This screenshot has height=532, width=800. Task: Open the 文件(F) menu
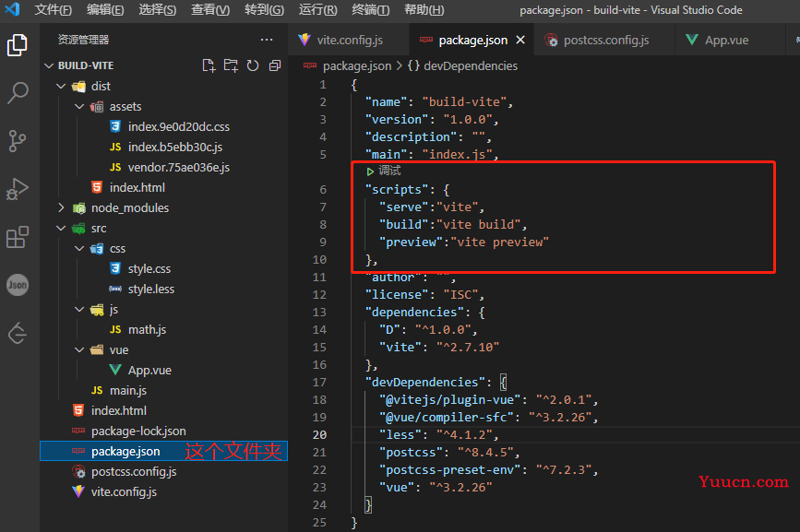[54, 10]
